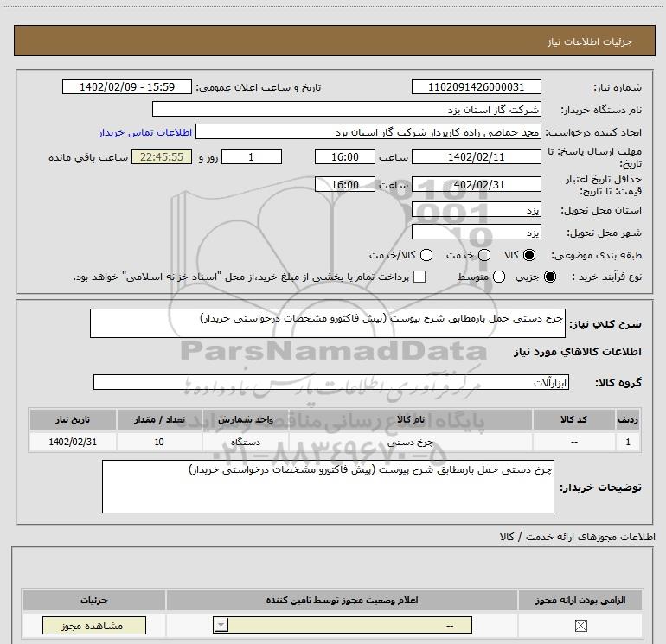This screenshot has height=644, width=666.
Task: Click the request creator name field
Action: click(x=368, y=131)
